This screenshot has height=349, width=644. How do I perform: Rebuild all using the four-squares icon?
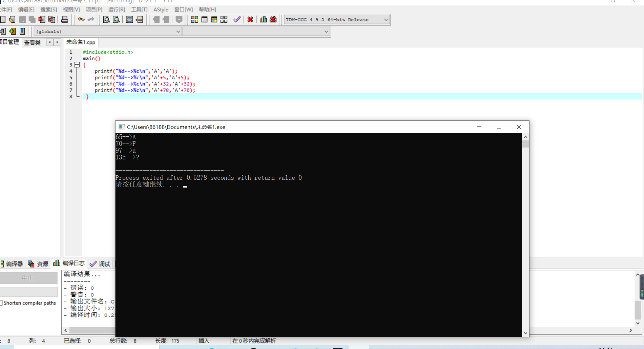point(224,19)
